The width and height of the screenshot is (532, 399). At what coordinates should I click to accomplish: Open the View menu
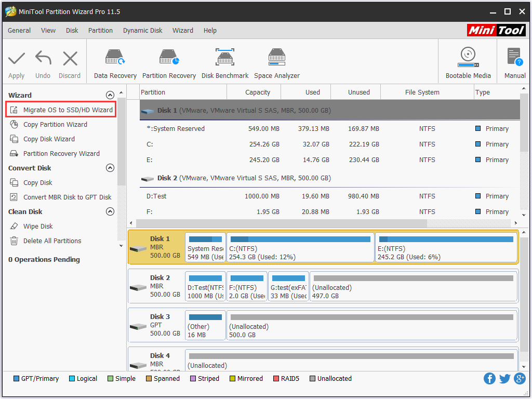[48, 31]
